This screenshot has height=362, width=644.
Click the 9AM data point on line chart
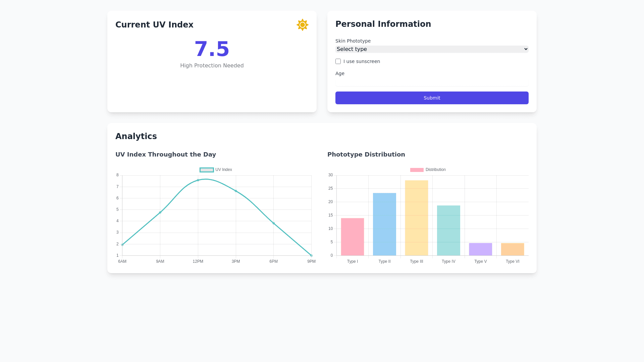tap(160, 213)
